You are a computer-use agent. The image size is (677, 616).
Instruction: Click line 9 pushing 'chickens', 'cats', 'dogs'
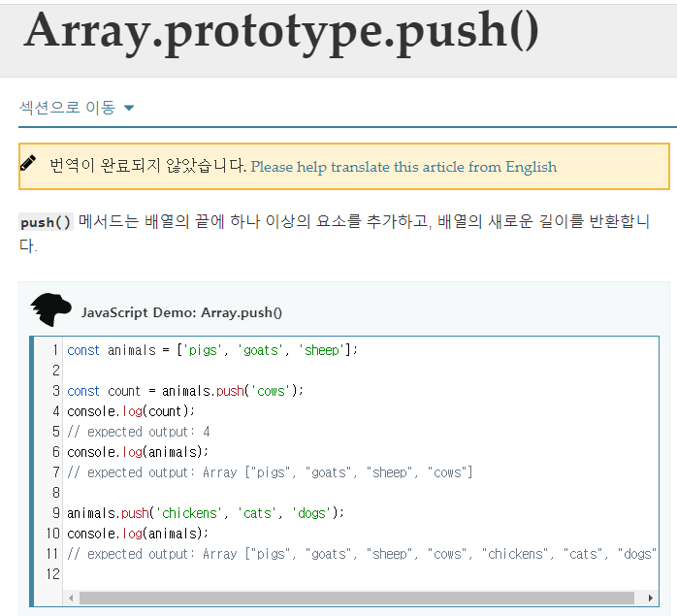(206, 513)
